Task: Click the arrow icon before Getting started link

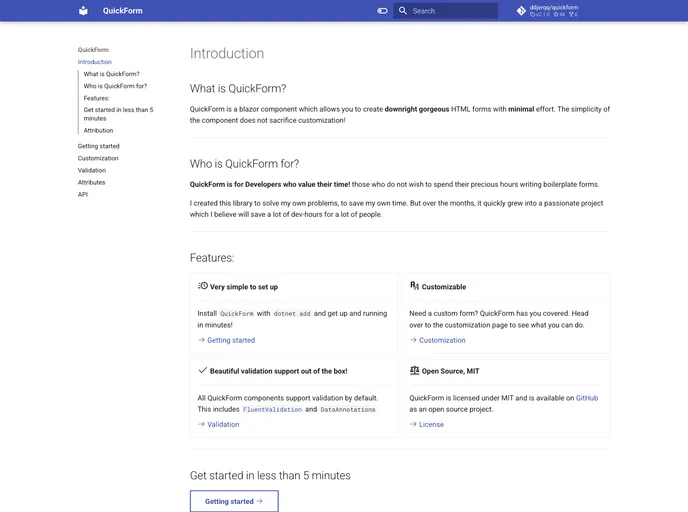Action: click(201, 340)
